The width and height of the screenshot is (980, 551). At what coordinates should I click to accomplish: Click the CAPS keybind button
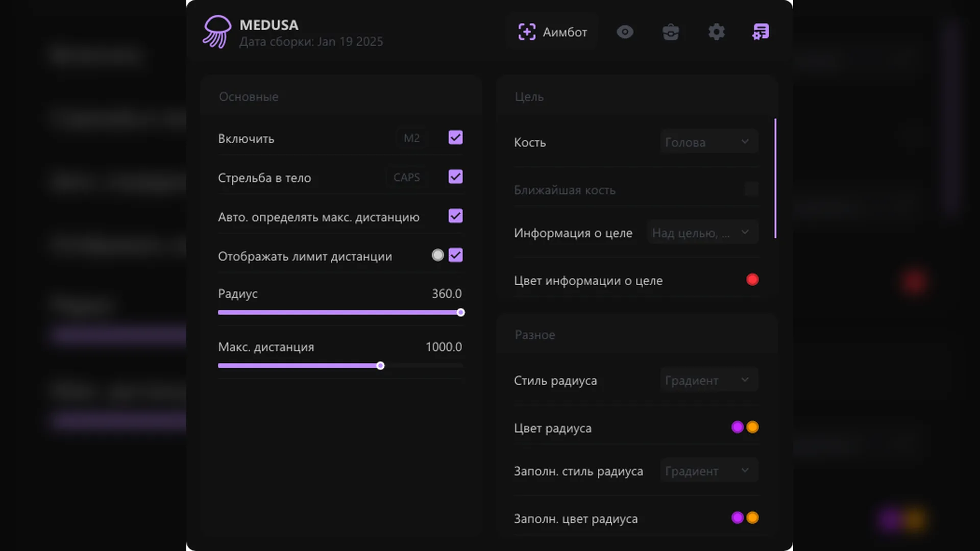(x=406, y=177)
